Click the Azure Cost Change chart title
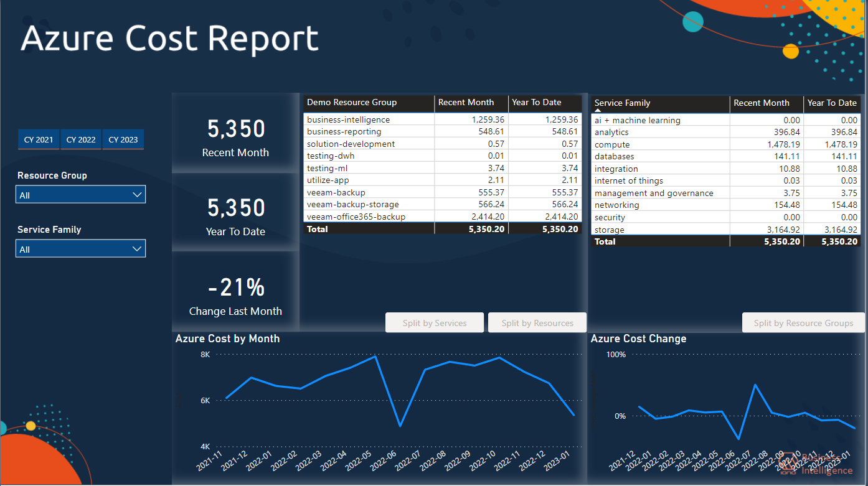868x486 pixels. tap(638, 339)
